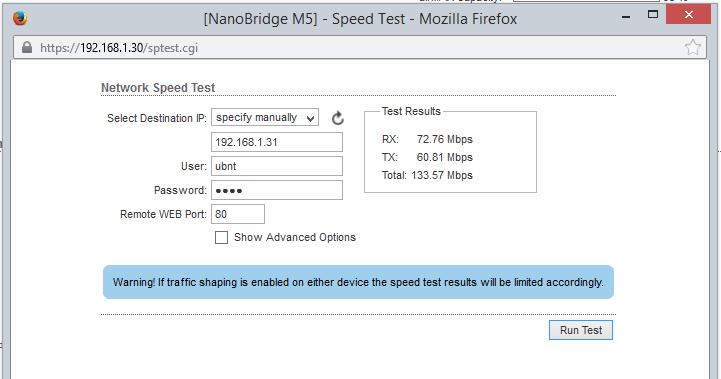Click the 'Show Advanced Options' label text
Image resolution: width=721 pixels, height=379 pixels.
[295, 237]
